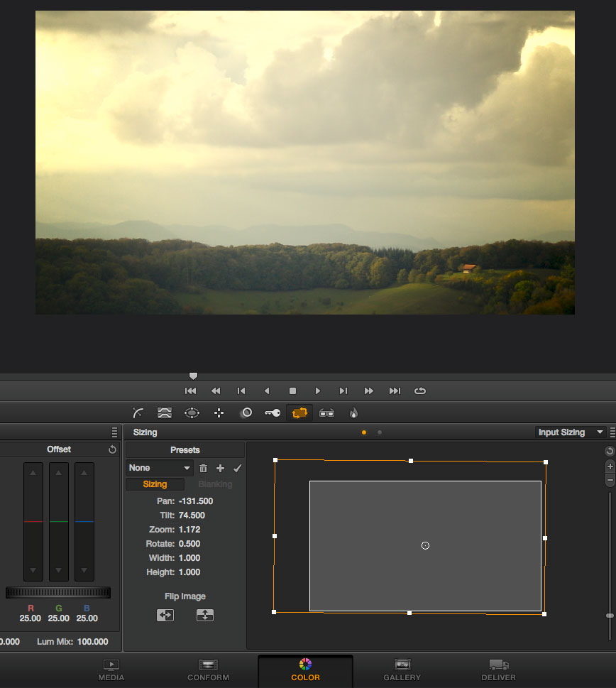Click the red Offset slider bar

tap(33, 521)
